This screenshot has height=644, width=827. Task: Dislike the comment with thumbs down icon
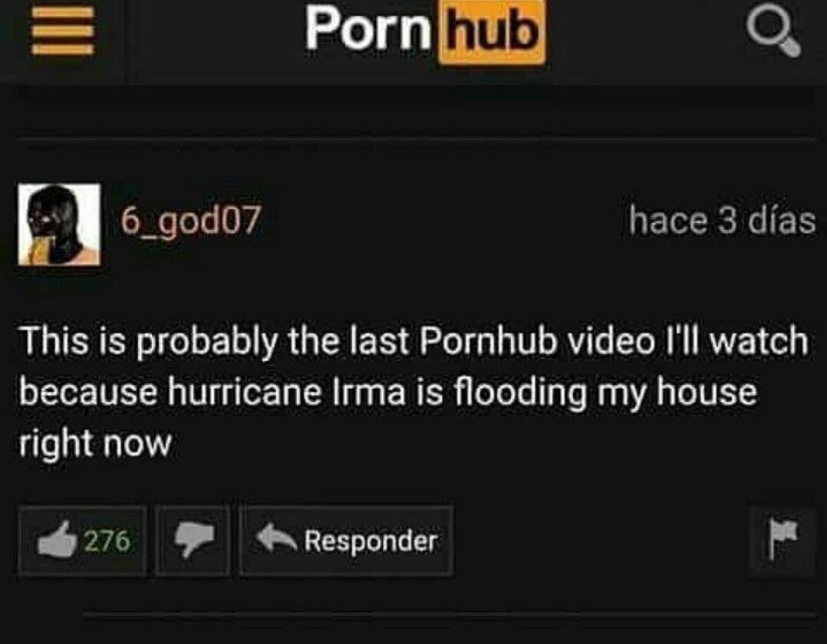(x=193, y=540)
